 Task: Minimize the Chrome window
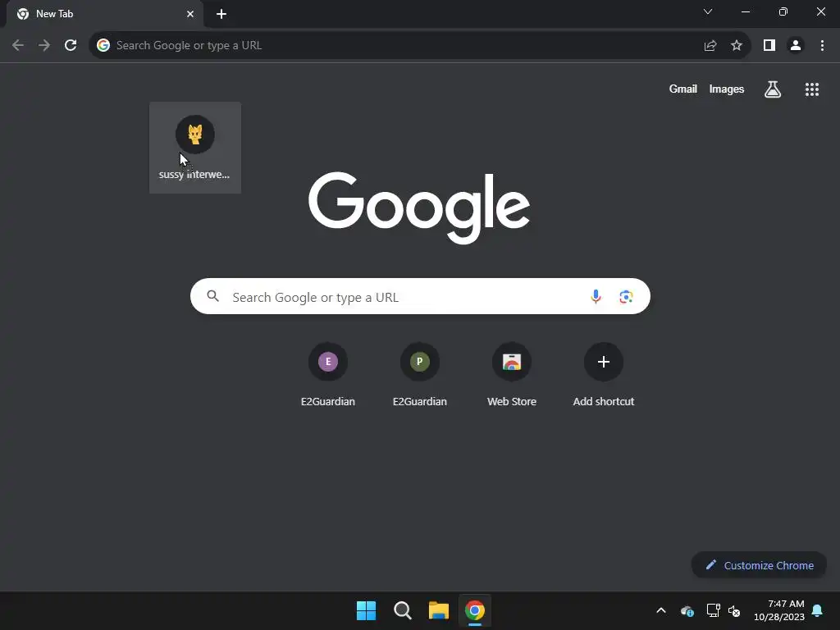point(746,11)
